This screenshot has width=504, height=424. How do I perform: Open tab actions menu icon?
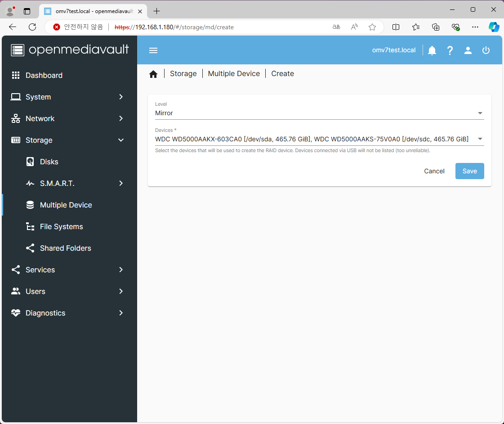click(27, 11)
